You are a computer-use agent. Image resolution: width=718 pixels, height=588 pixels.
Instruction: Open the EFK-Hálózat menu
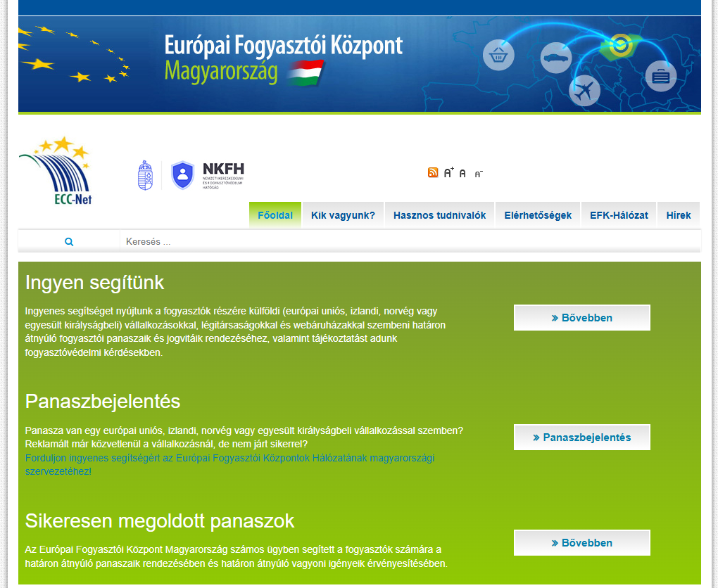619,215
